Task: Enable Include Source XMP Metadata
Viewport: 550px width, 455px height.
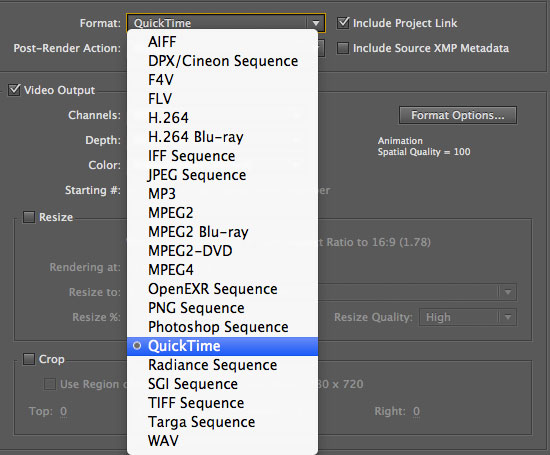Action: pyautogui.click(x=343, y=48)
